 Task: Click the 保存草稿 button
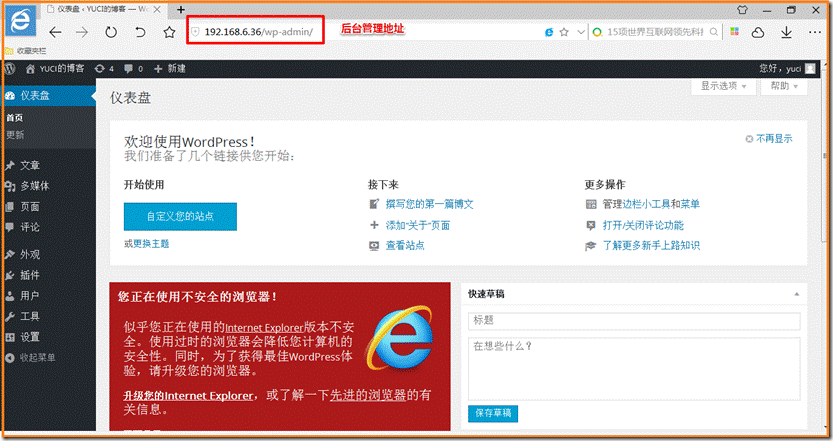coord(493,413)
